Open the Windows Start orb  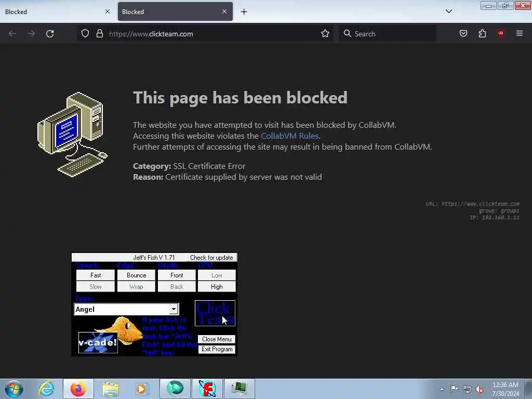(14, 389)
